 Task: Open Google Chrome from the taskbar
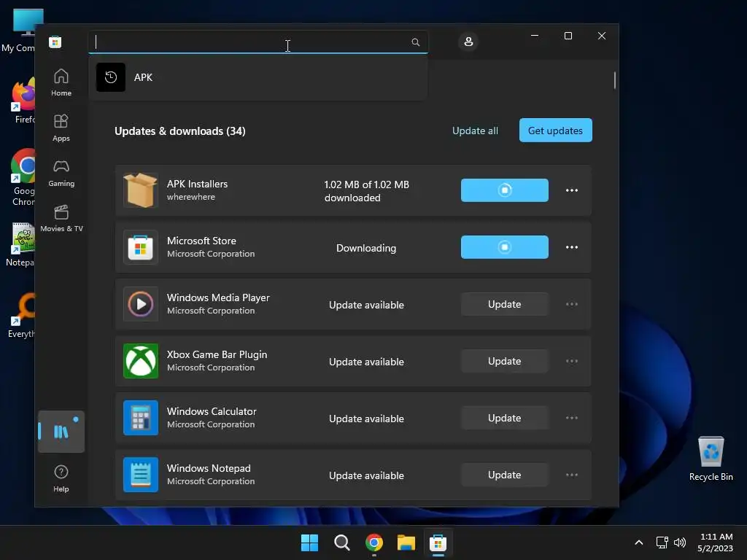[374, 542]
